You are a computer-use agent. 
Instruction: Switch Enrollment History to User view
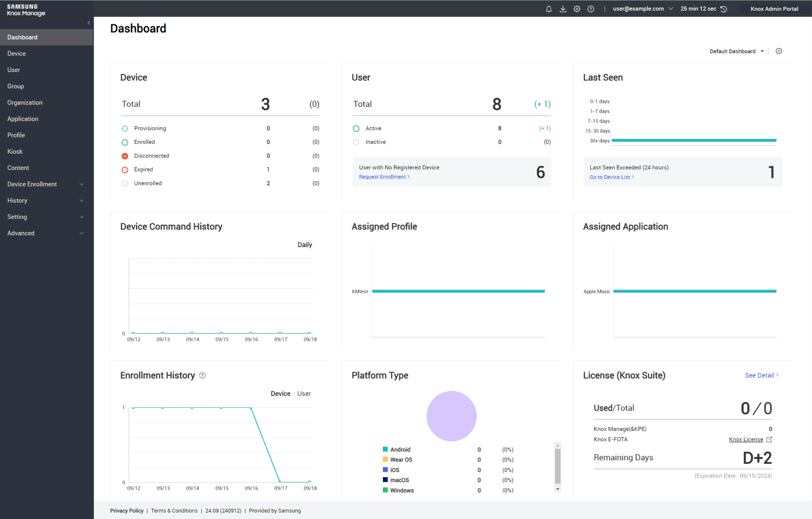tap(304, 393)
